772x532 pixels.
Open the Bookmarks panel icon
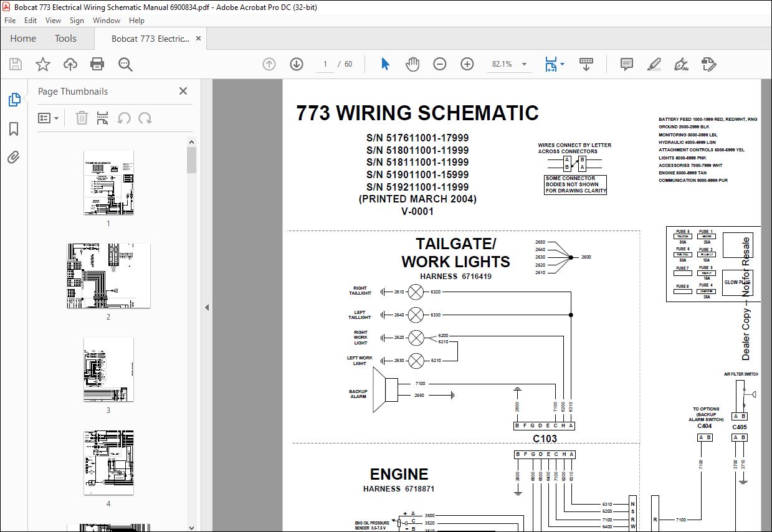(14, 128)
